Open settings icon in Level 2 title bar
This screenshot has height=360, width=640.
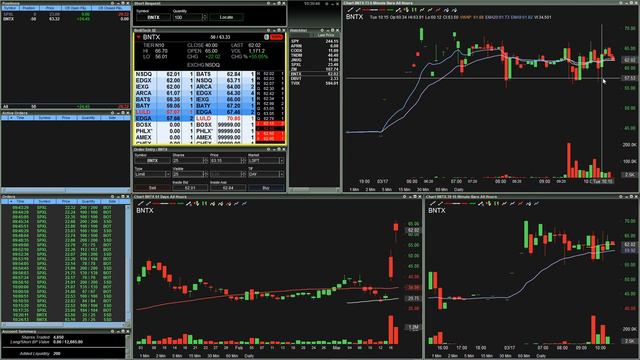[x=268, y=30]
